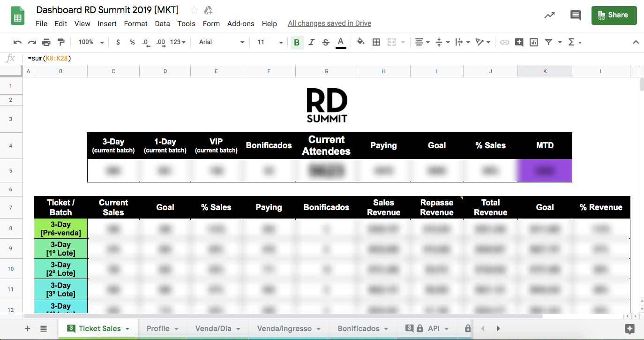The image size is (644, 340).
Task: Switch to the Venda/ingresso sheet tab
Action: 289,329
